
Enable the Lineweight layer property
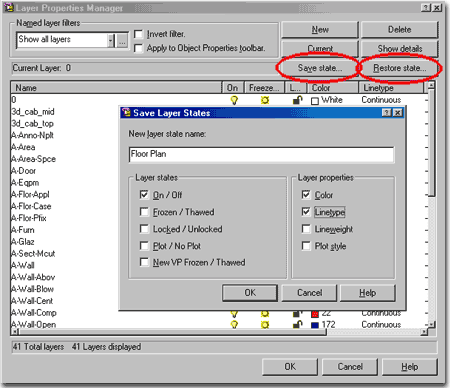click(306, 229)
